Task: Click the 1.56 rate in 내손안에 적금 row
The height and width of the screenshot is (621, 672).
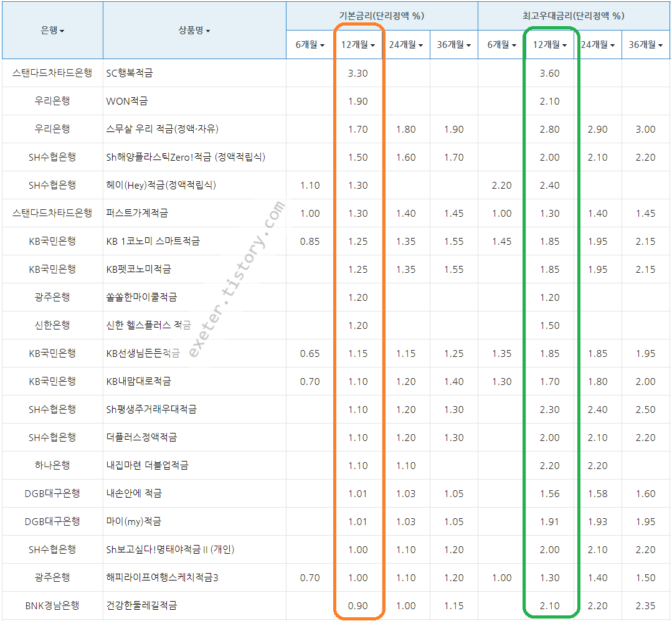Action: click(550, 494)
